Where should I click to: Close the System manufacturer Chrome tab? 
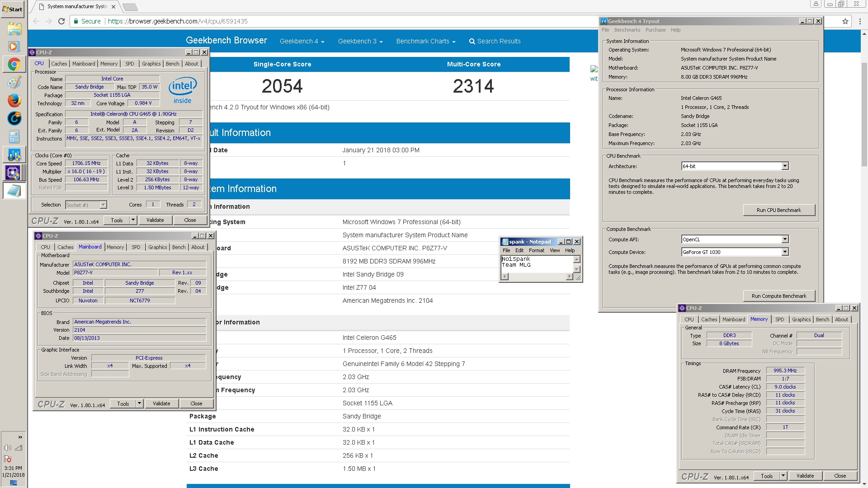113,7
